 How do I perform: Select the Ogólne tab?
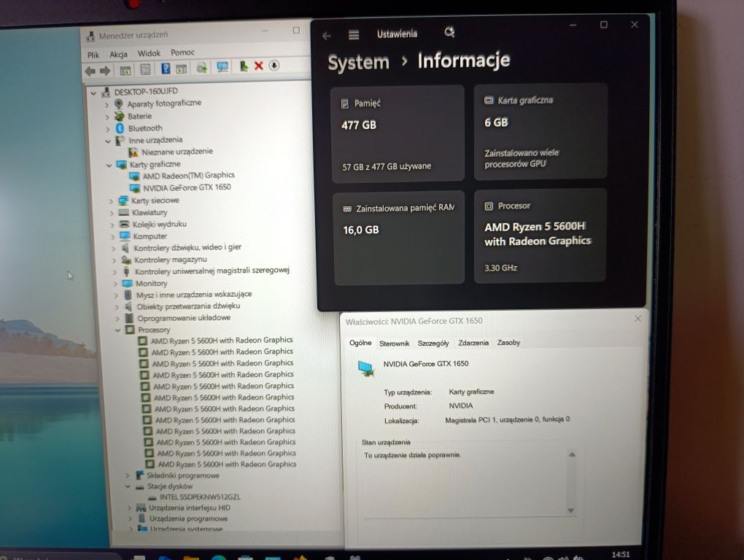360,343
